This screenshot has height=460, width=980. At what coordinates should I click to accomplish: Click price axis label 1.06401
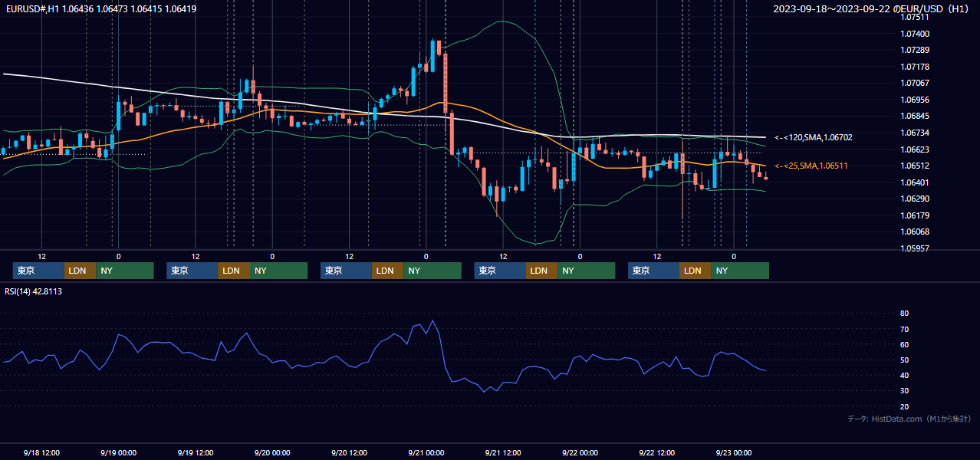(x=915, y=182)
